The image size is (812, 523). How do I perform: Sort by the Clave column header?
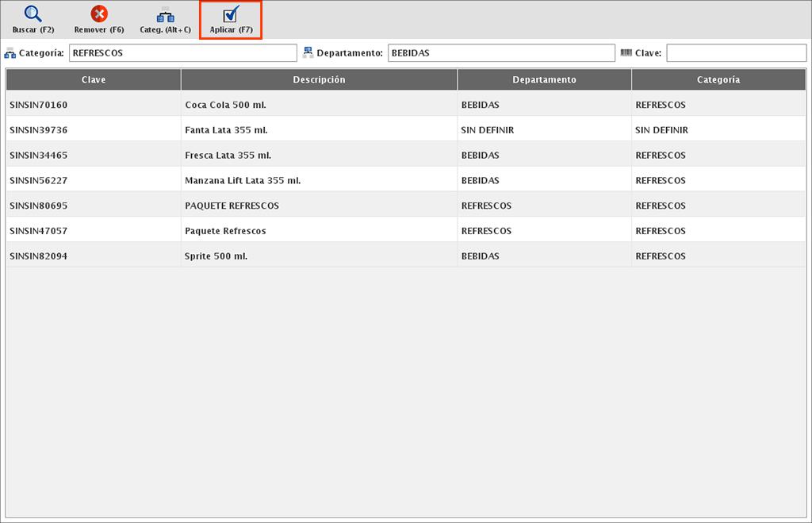click(x=94, y=80)
